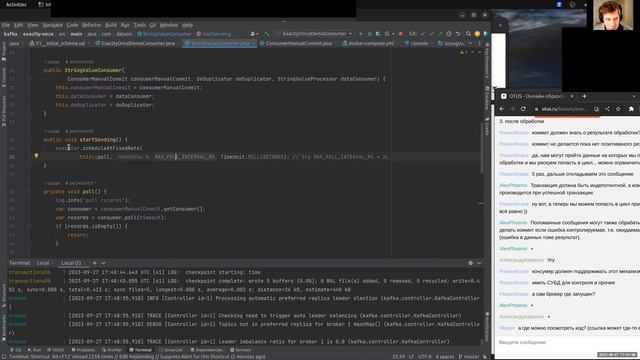
Task: Select the Local terminal tab
Action: point(43,263)
